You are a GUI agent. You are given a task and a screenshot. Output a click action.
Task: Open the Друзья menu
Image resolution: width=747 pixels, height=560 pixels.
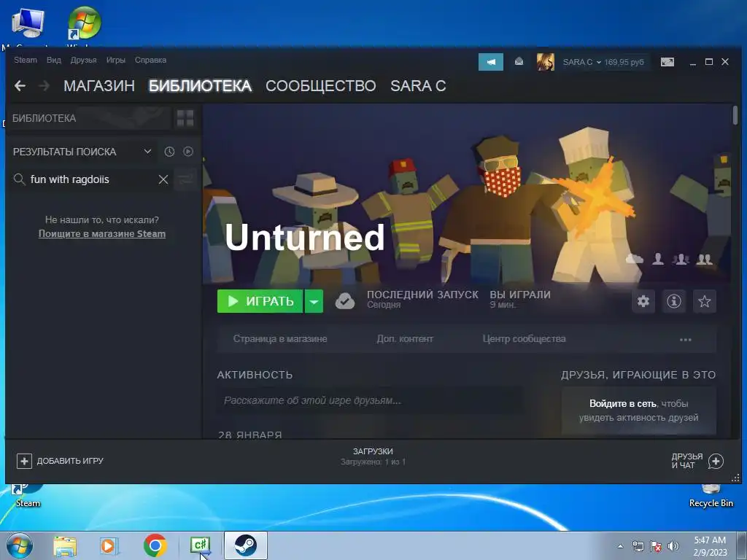point(83,60)
